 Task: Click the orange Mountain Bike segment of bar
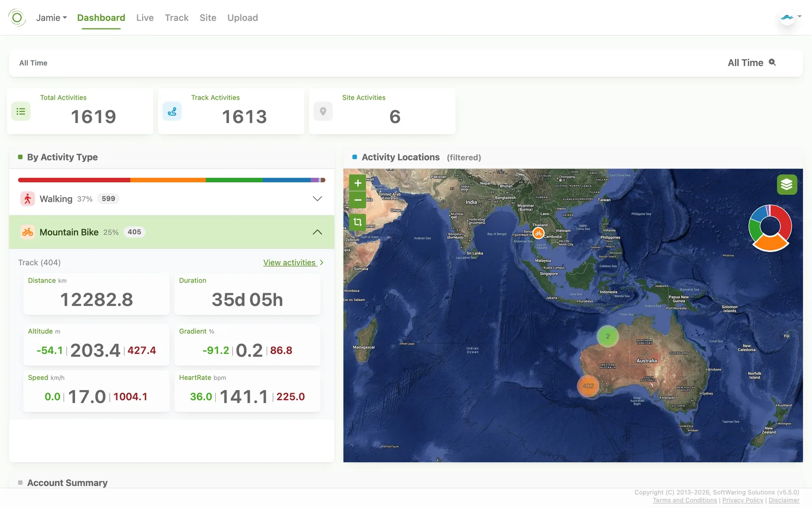(168, 180)
